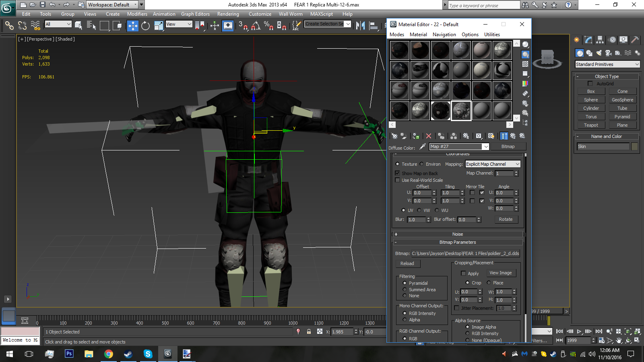Expand the Noise rollout
The height and width of the screenshot is (362, 644).
(x=458, y=234)
